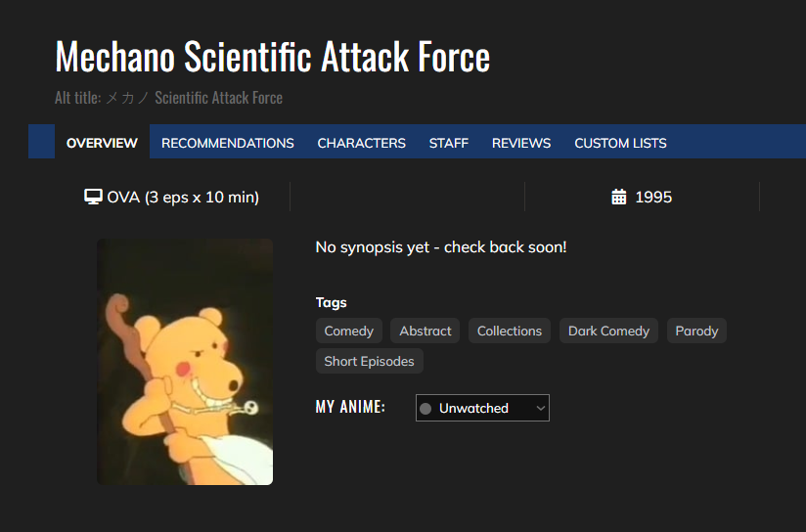
Task: Open the Recommendations tab
Action: (227, 143)
